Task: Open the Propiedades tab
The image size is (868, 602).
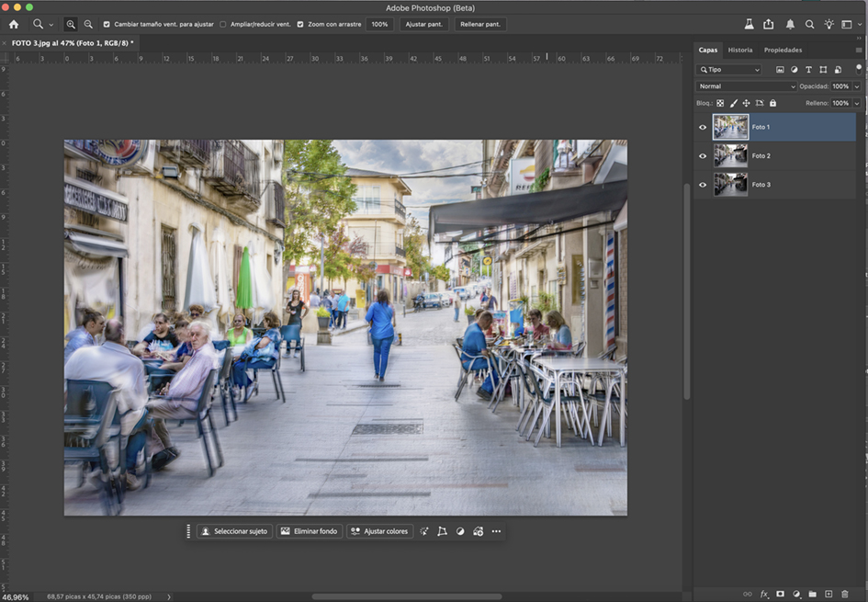Action: (x=783, y=50)
